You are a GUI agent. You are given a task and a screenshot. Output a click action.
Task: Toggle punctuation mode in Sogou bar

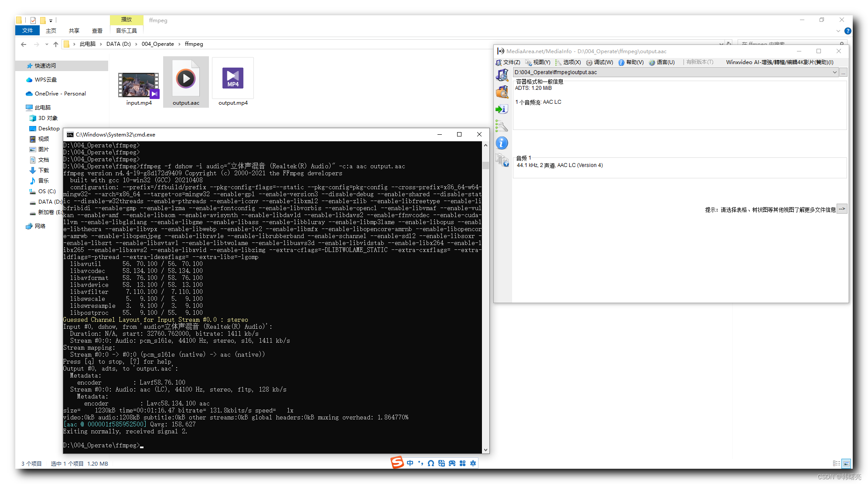click(x=420, y=463)
